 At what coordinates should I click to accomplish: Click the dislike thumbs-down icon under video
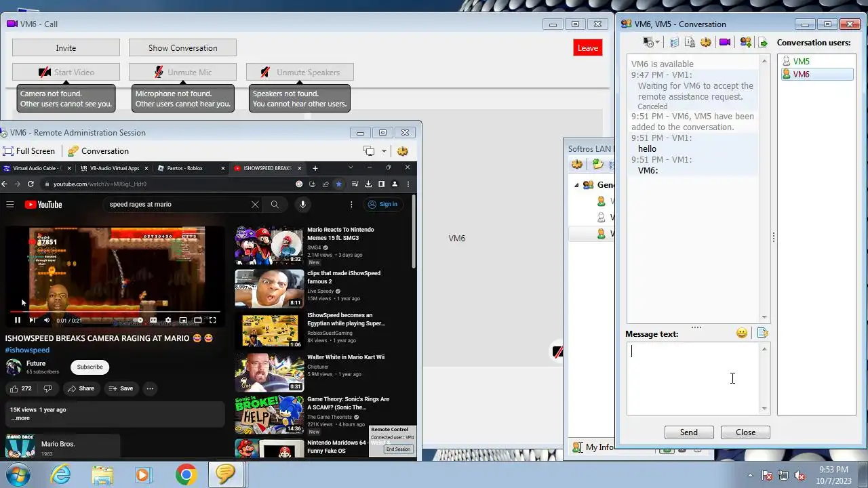[x=47, y=388]
